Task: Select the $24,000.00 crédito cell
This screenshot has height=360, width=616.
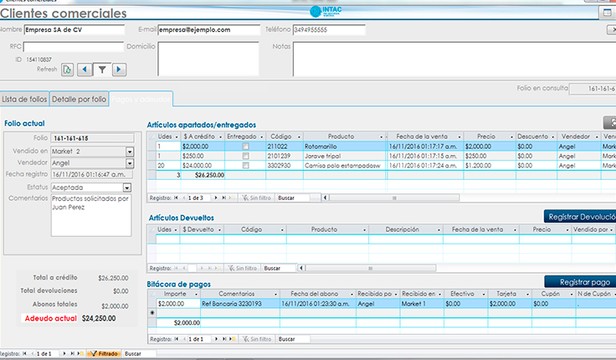Action: (203, 165)
